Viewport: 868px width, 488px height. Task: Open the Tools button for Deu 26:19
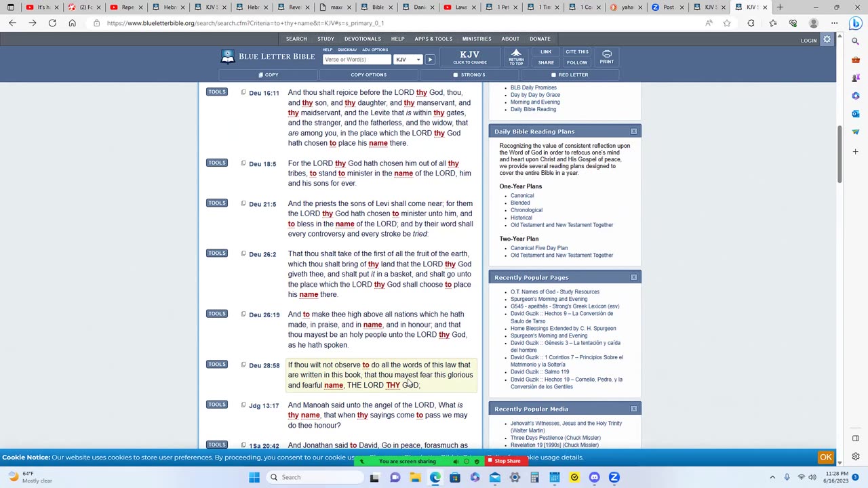pyautogui.click(x=217, y=313)
